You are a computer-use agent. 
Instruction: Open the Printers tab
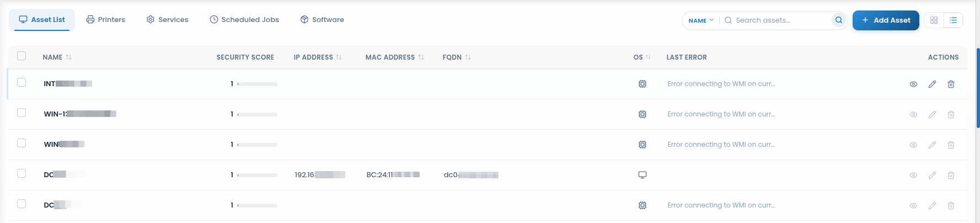point(106,19)
